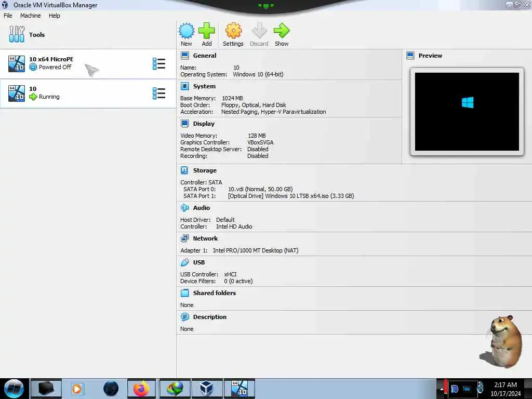The height and width of the screenshot is (399, 532).
Task: Click the black folder taskbar icon
Action: pyautogui.click(x=46, y=389)
